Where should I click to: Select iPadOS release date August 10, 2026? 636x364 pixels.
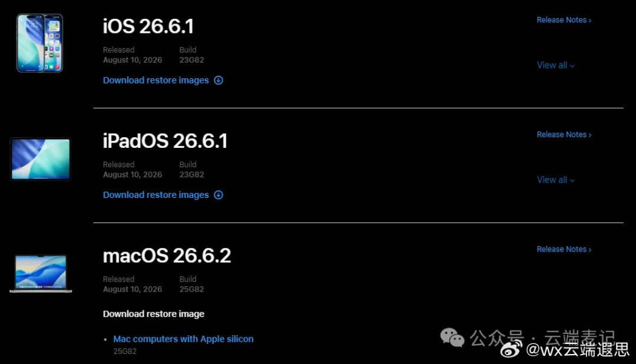click(x=132, y=174)
